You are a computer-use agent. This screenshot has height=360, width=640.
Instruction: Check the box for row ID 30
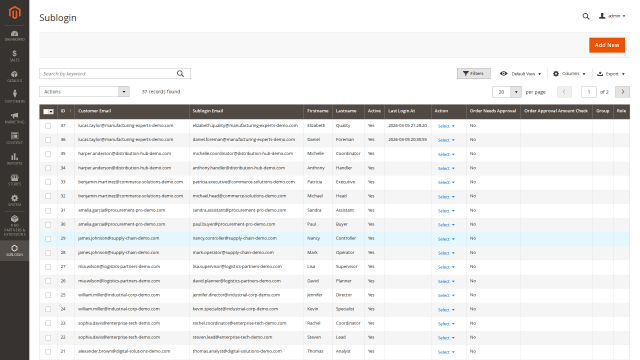pyautogui.click(x=48, y=224)
